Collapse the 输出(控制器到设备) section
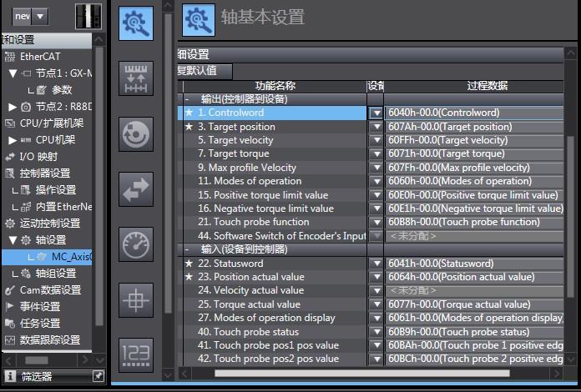Viewport: 581px width, 392px height. point(187,99)
